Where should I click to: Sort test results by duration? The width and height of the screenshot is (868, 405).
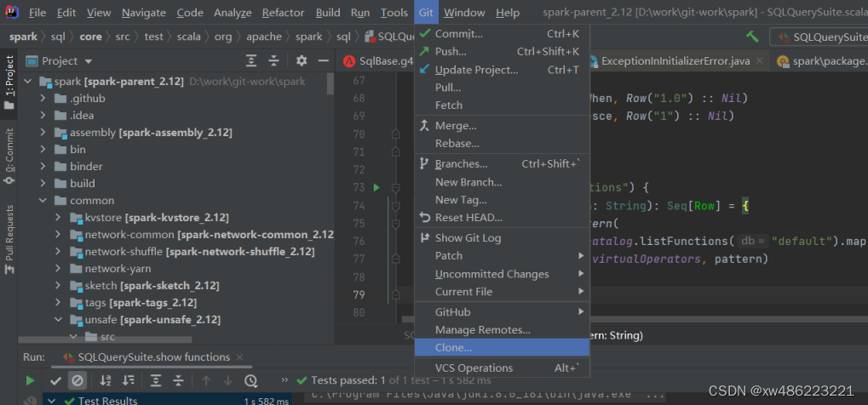[129, 380]
